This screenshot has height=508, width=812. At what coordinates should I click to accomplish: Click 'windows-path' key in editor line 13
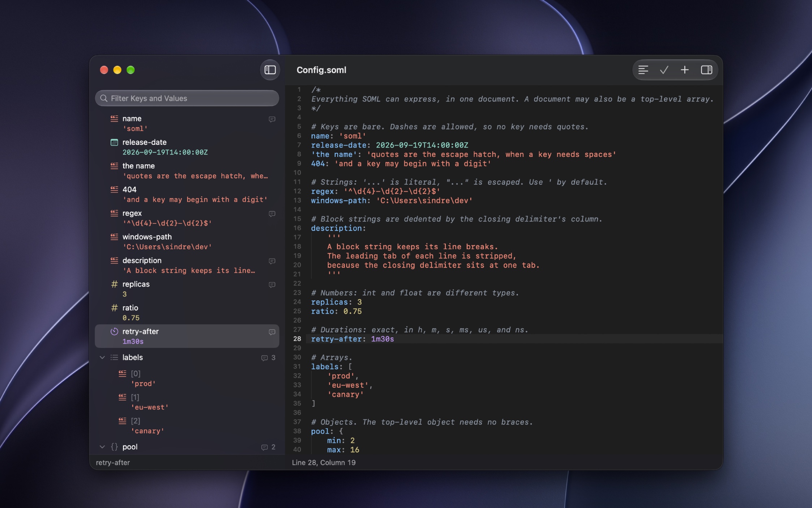click(x=338, y=200)
